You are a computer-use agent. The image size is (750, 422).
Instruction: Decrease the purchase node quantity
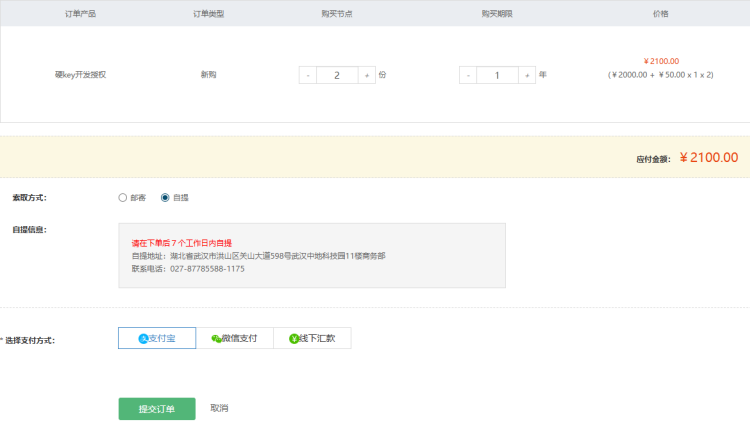tap(307, 75)
